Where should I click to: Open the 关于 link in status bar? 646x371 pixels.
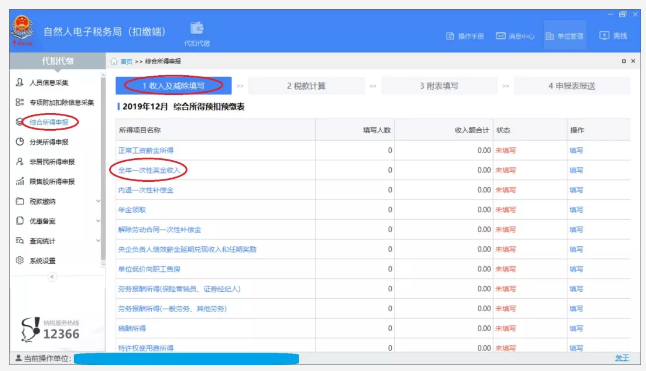click(x=622, y=358)
